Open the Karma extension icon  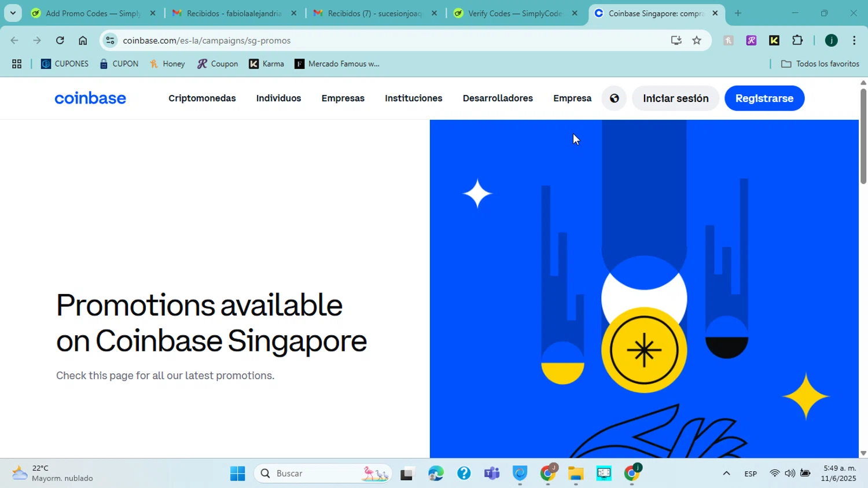point(774,41)
